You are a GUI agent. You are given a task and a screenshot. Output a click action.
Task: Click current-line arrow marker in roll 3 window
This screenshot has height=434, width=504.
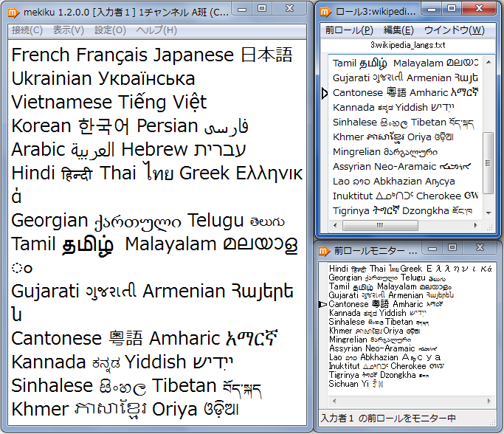tap(325, 93)
